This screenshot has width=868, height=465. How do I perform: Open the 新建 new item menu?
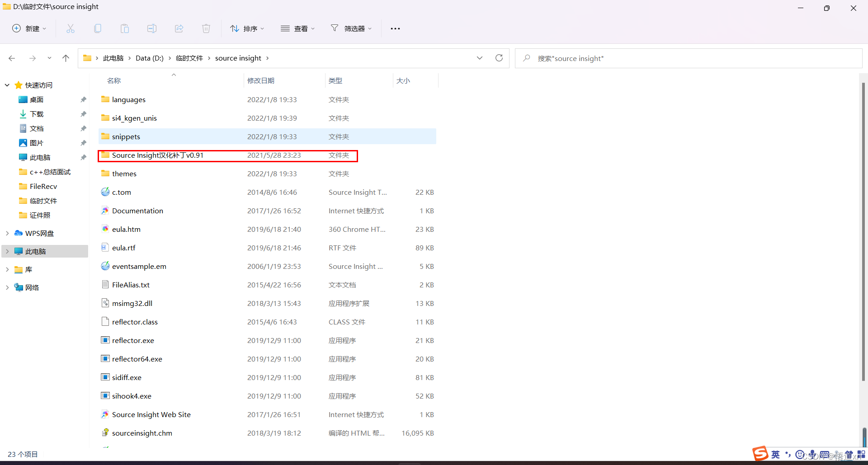tap(29, 28)
